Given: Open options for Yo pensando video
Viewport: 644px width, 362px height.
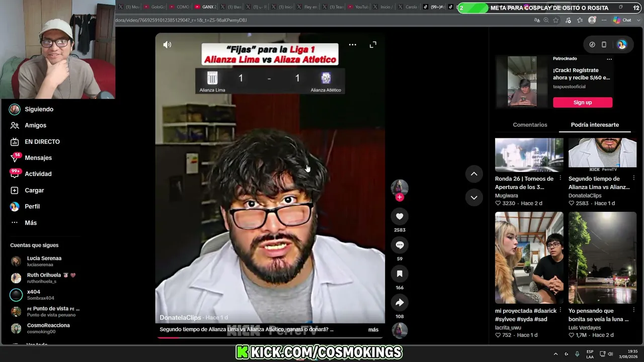Looking at the screenshot, I should [x=634, y=311].
